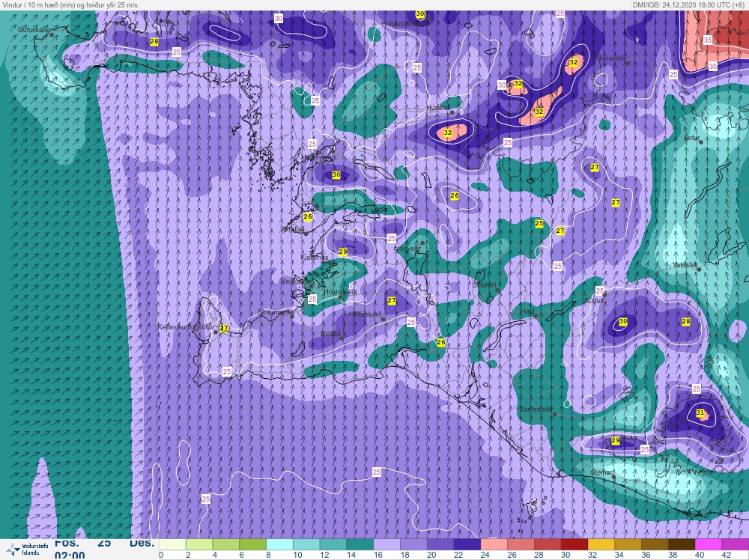
Task: Select the light cyan 8–10 legend swatch
Action: coord(279,545)
